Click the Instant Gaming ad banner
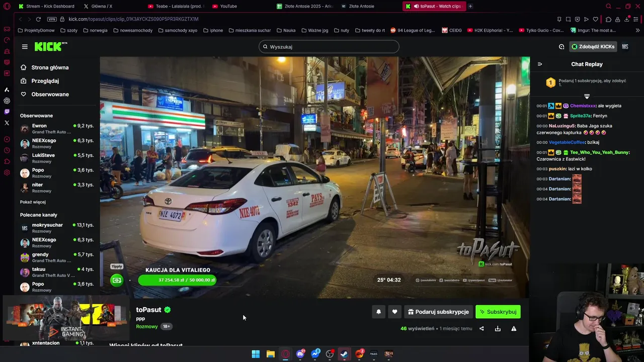This screenshot has width=644, height=362. 65,318
